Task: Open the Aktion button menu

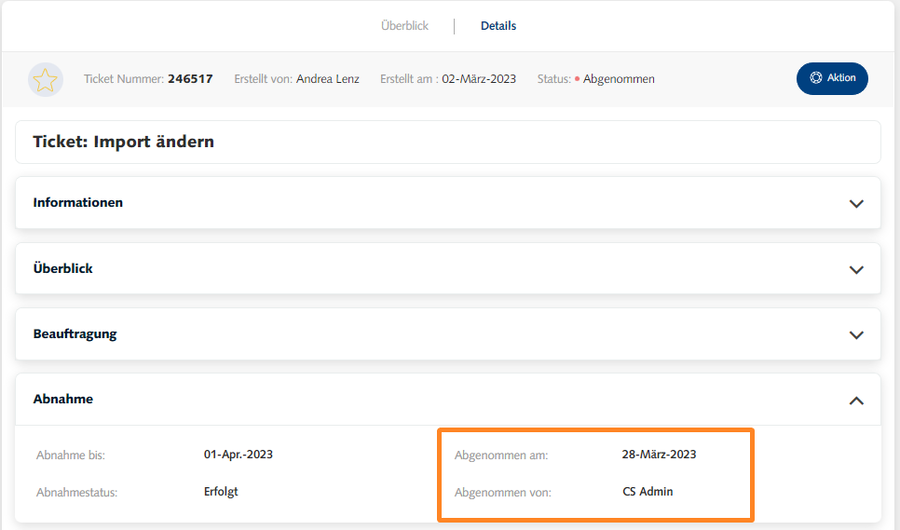Action: pyautogui.click(x=832, y=78)
